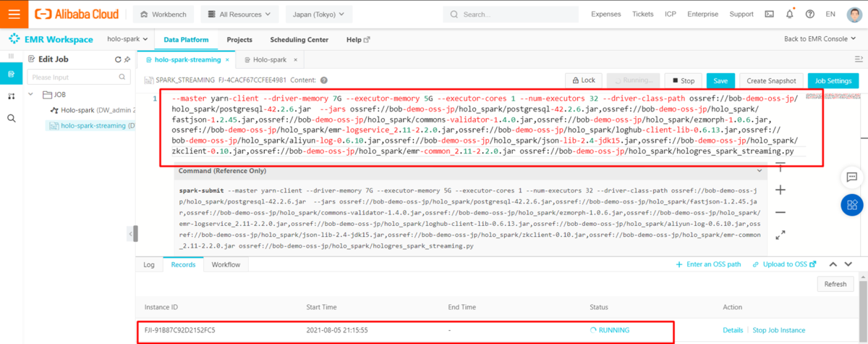The image size is (868, 344).
Task: Save the job
Action: tap(720, 80)
